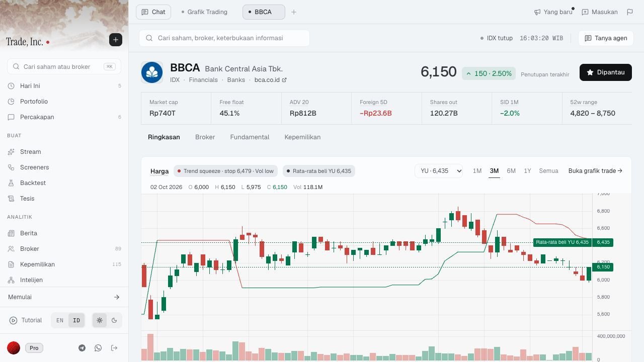
Task: Open Broker analytics in the sidebar
Action: point(64,249)
